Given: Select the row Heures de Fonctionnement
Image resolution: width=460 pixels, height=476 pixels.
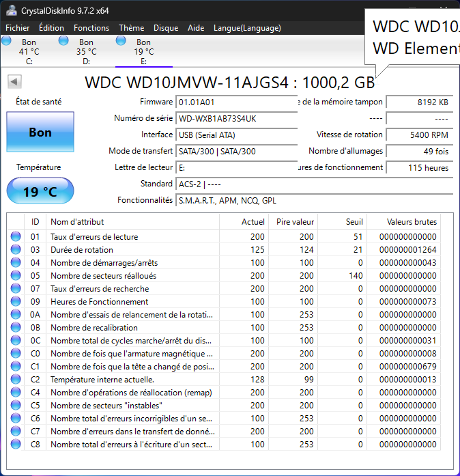Looking at the screenshot, I should click(224, 301).
